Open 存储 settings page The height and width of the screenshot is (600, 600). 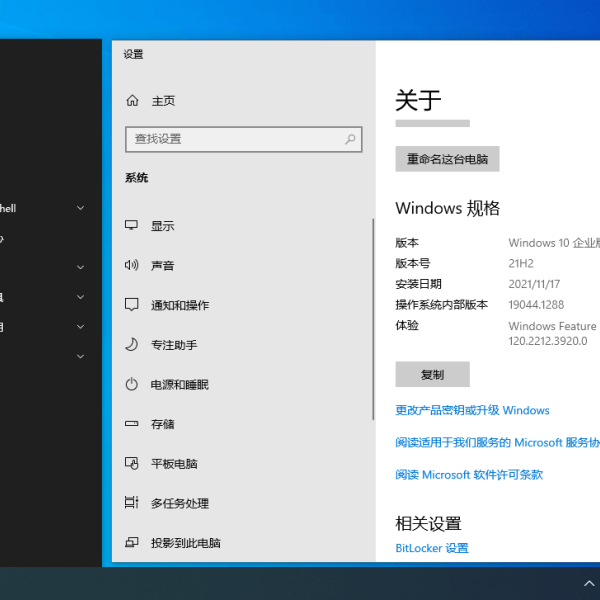[x=162, y=424]
